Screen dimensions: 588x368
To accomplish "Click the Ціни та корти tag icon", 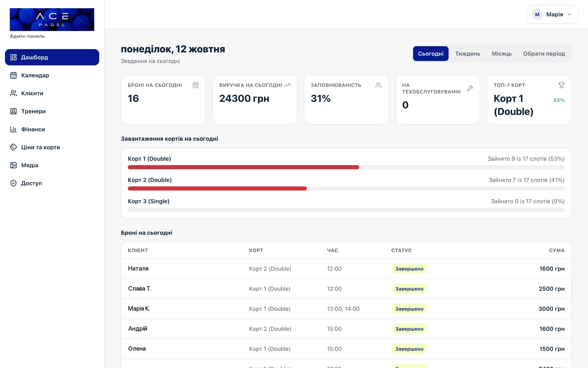I will click(14, 147).
